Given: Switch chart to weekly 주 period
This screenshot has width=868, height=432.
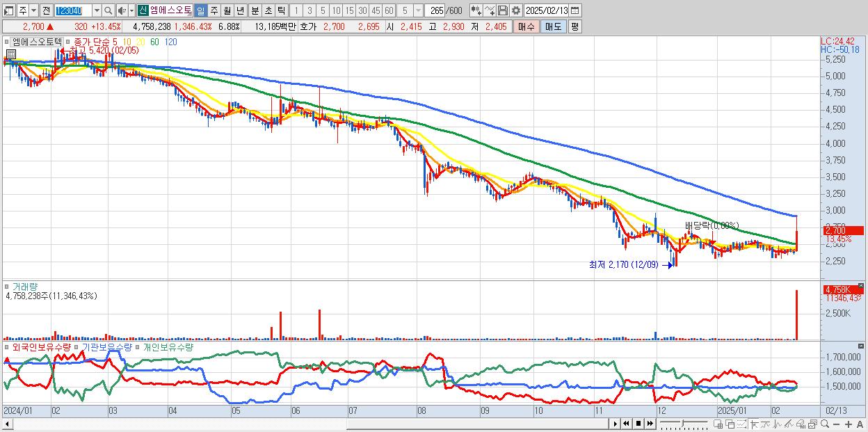Looking at the screenshot, I should click(x=214, y=10).
